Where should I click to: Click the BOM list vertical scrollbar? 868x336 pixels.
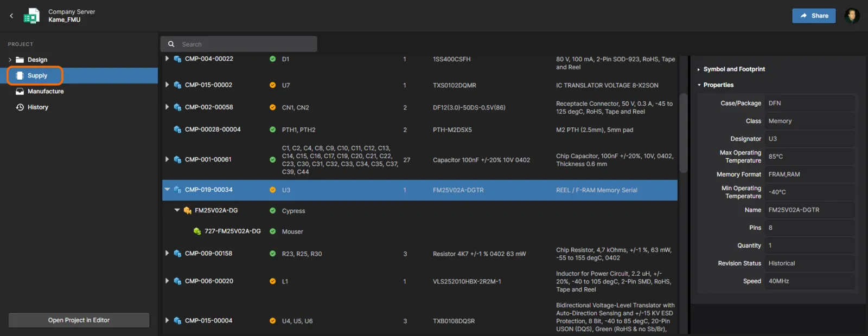684,133
